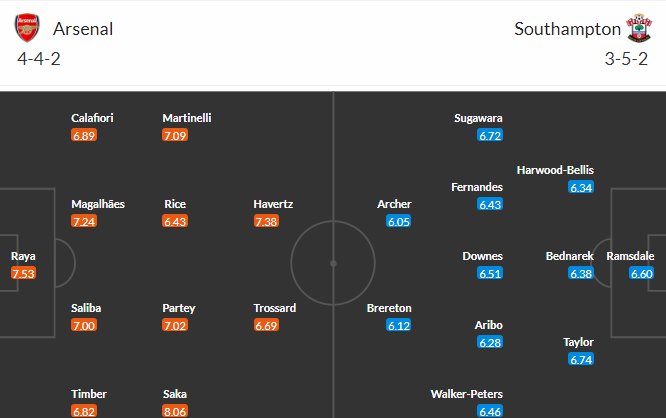Image resolution: width=666 pixels, height=418 pixels.
Task: Select the Brereton player name
Action: (x=389, y=308)
